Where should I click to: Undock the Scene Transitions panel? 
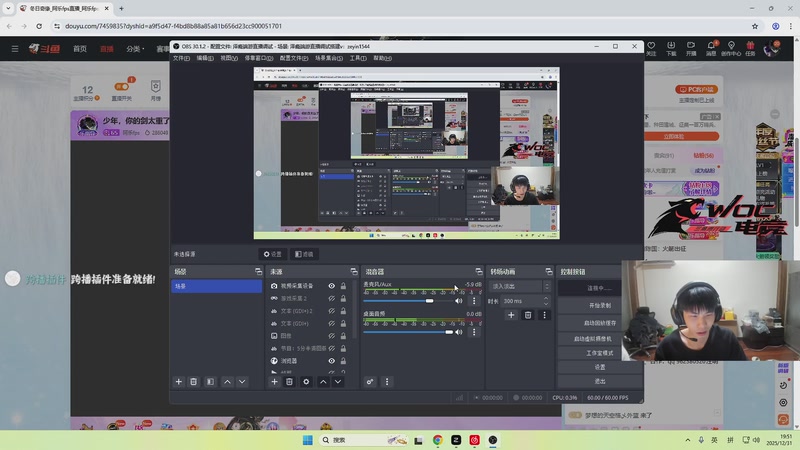point(548,271)
